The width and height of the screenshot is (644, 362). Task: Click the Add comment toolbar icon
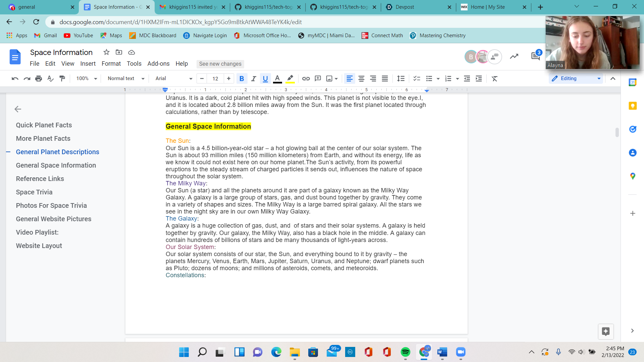point(318,78)
